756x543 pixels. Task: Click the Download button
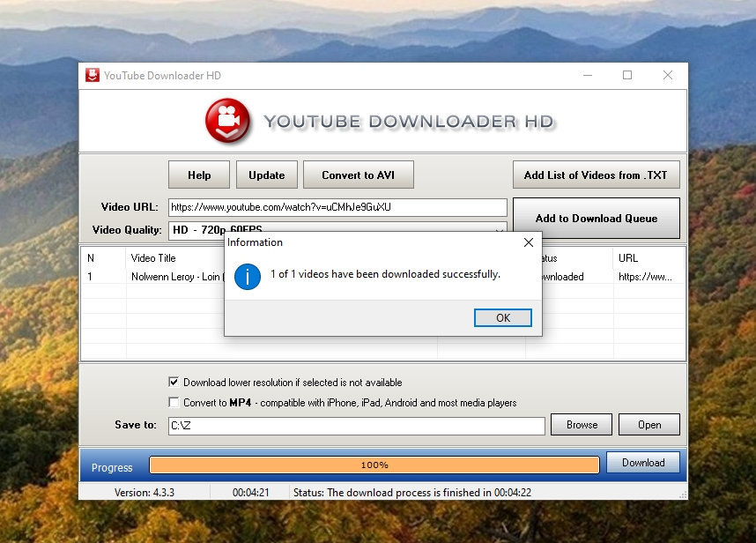coord(643,463)
